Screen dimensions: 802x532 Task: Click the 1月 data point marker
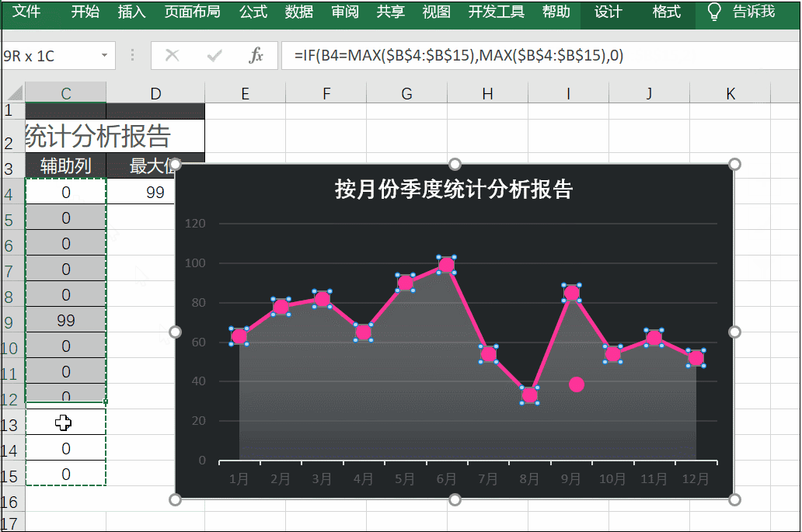click(239, 336)
